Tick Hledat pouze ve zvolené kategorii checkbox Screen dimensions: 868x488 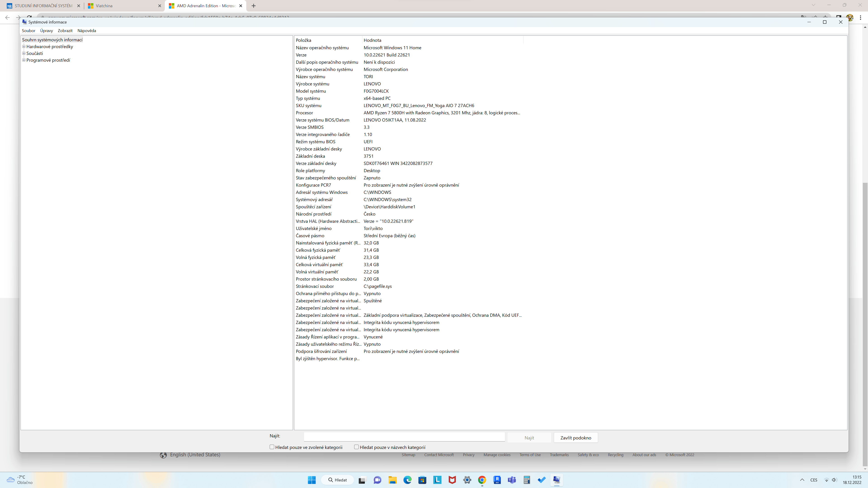[x=272, y=447]
